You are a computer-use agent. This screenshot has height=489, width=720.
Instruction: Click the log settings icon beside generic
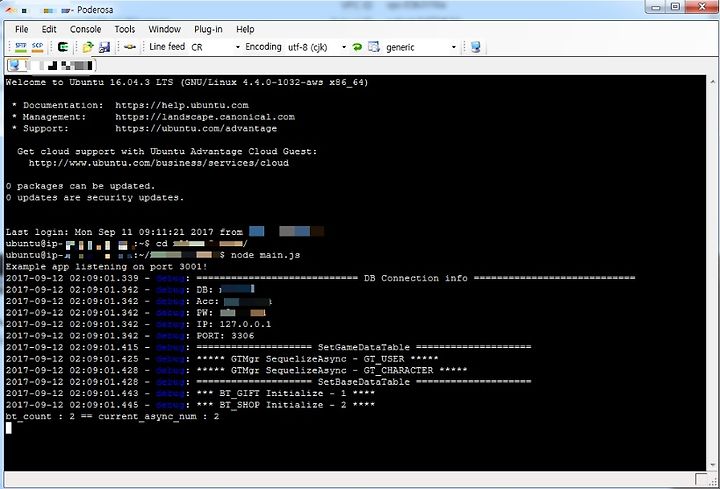coord(374,47)
